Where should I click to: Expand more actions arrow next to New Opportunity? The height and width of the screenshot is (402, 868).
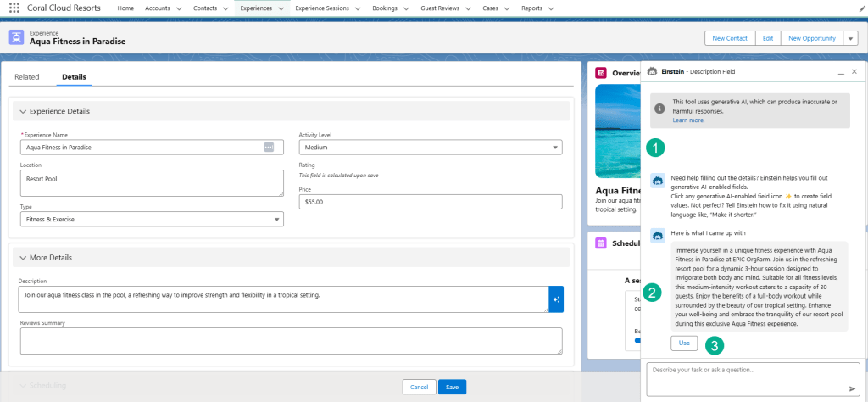[851, 38]
